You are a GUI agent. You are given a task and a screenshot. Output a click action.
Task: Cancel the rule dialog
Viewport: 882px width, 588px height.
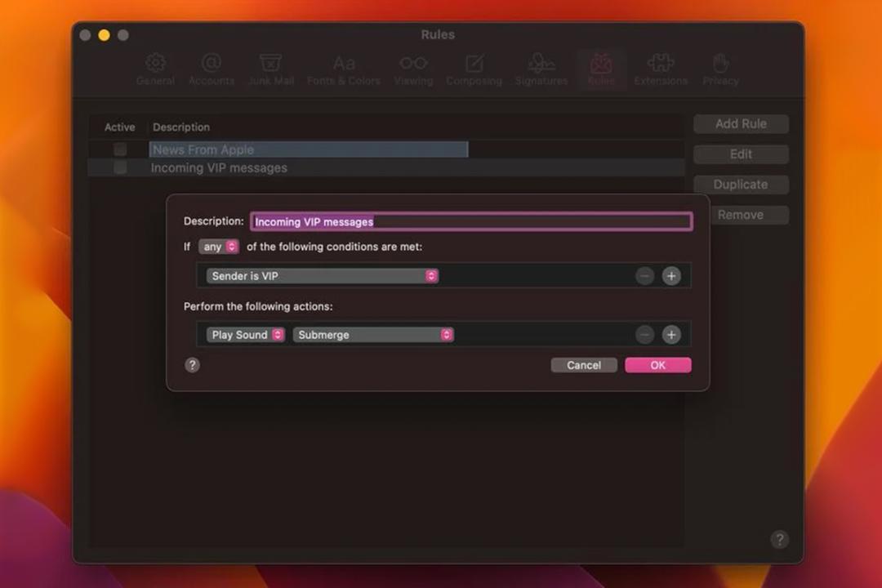pos(584,365)
